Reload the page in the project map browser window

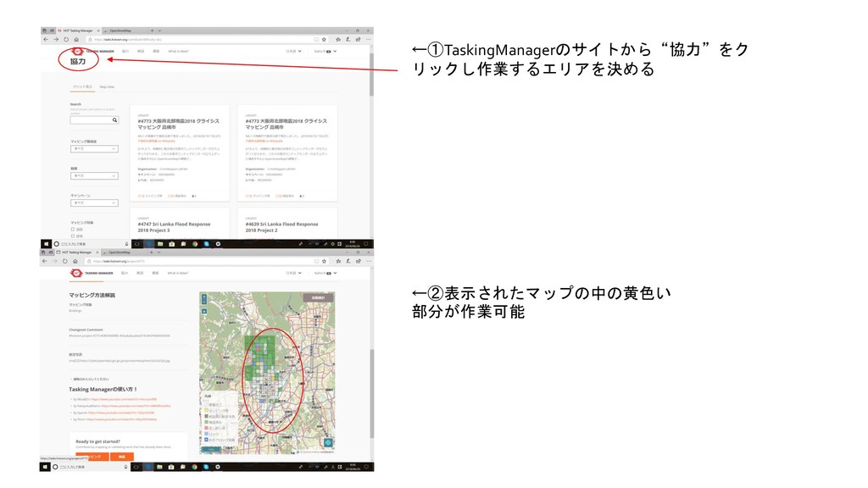tap(64, 261)
